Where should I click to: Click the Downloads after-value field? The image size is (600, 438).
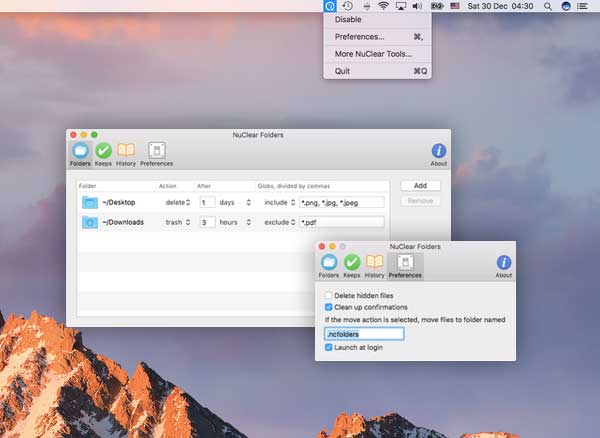(207, 222)
